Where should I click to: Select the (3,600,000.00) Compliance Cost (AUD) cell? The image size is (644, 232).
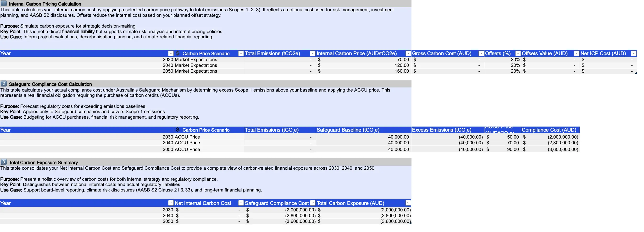click(x=550, y=149)
